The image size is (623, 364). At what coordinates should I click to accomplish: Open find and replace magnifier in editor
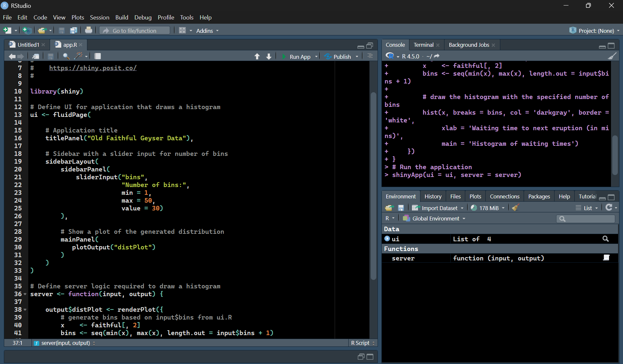tap(66, 56)
